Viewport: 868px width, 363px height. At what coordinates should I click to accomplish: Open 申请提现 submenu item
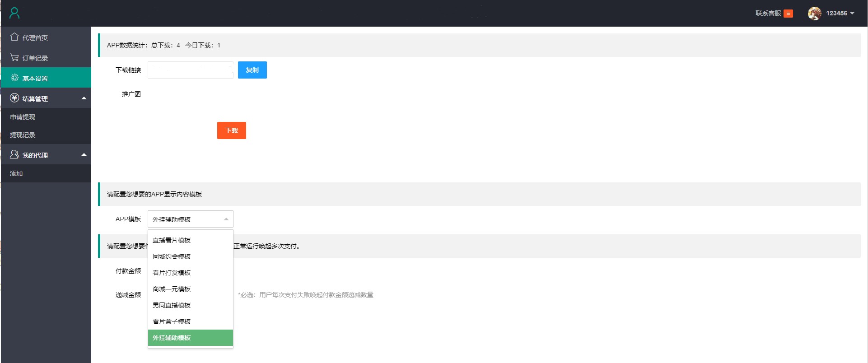(x=46, y=117)
